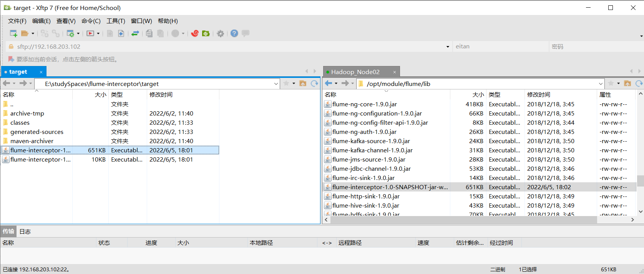Open the 文件(F) menu
Image resolution: width=644 pixels, height=274 pixels.
point(17,21)
